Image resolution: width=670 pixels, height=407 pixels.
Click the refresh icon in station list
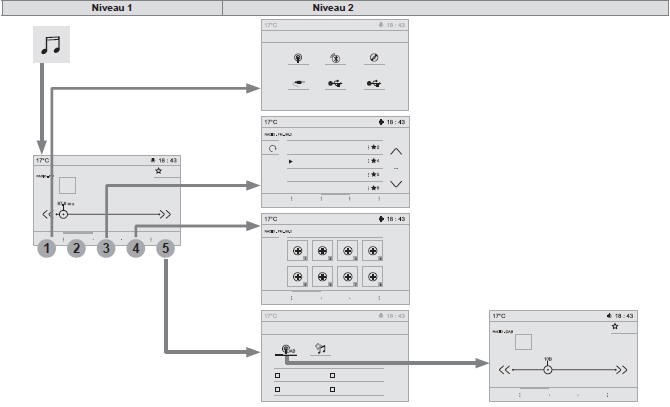(273, 149)
